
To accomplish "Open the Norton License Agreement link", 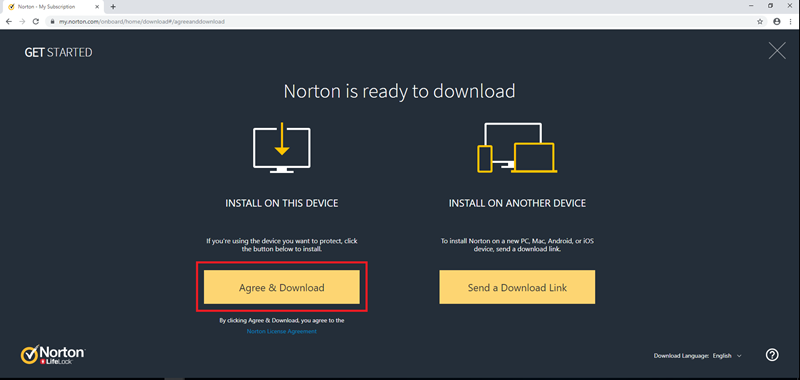I will (282, 332).
